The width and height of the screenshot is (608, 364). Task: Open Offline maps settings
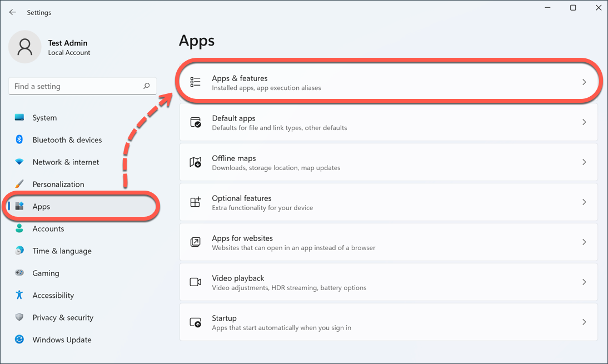[x=388, y=162]
